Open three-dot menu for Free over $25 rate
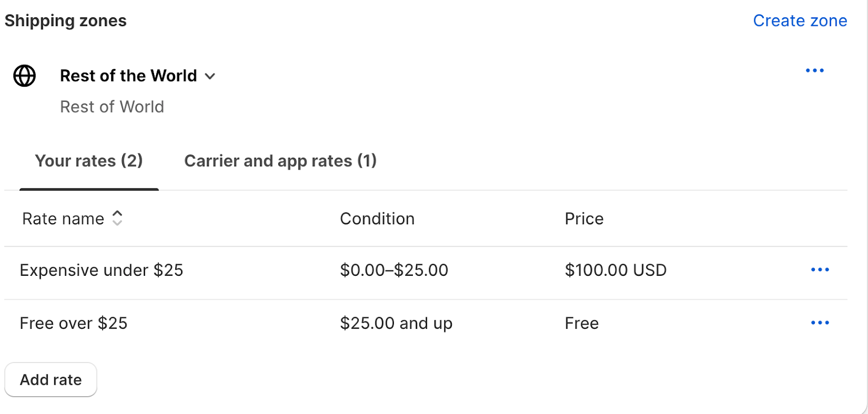 pos(820,322)
